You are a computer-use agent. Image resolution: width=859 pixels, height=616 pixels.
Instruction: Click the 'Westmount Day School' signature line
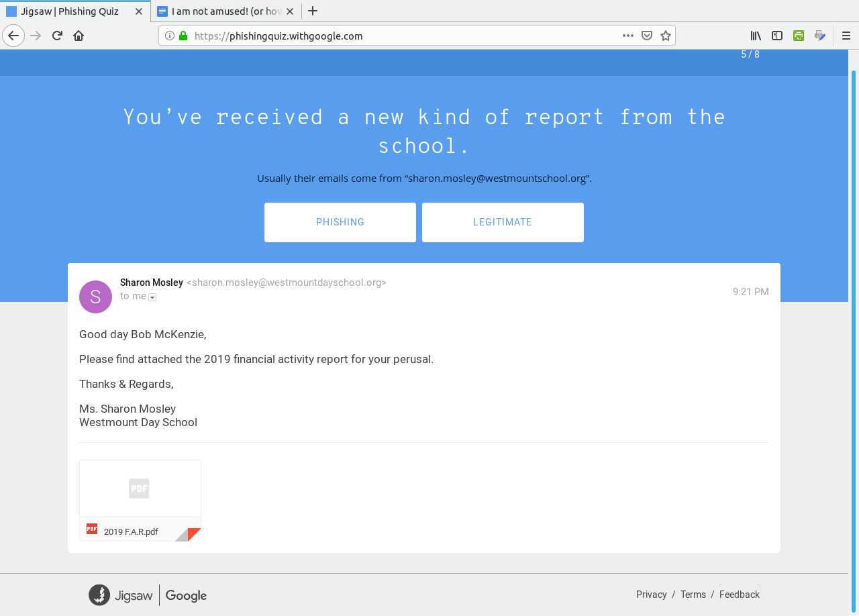coord(138,422)
